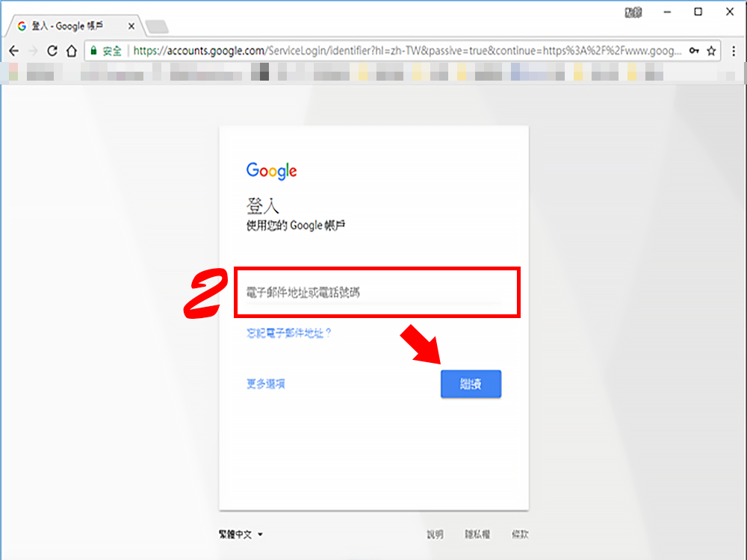Maximize the Chrome window
Viewport: 747px width, 560px height.
pos(698,12)
